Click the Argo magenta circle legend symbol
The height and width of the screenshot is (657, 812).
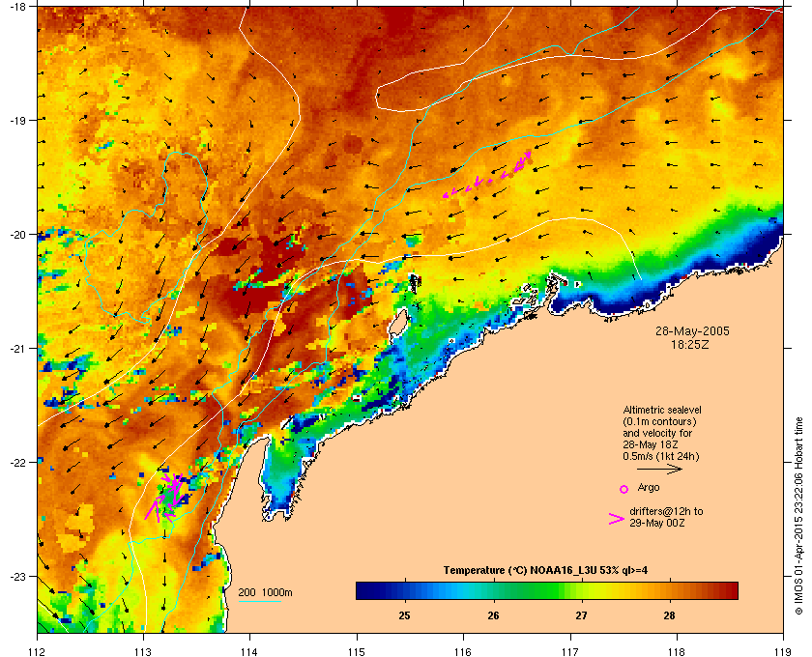624,489
